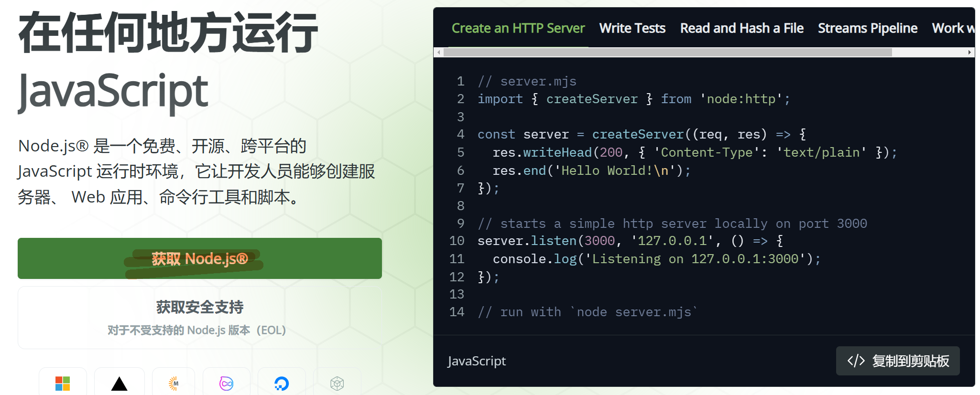Click the 复制到剪贴板 button
Viewport: 980px width, 395px height.
click(898, 361)
